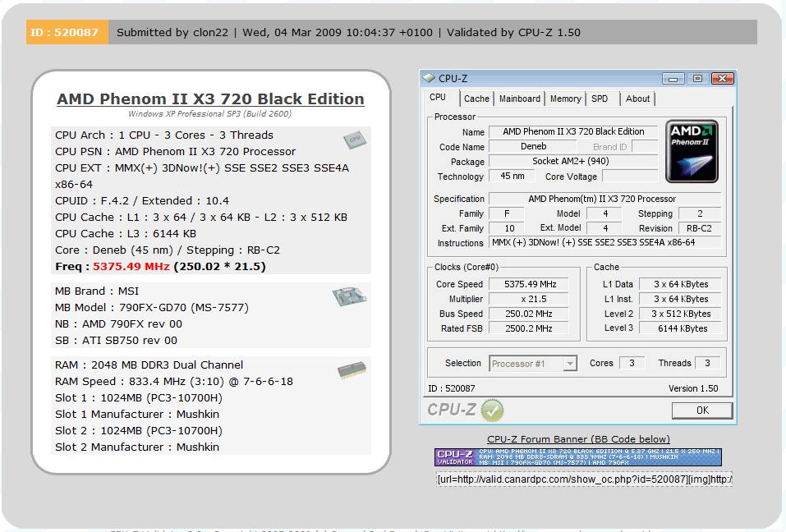786x532 pixels.
Task: Click the motherboard icon beside MB Brand
Action: (x=349, y=296)
